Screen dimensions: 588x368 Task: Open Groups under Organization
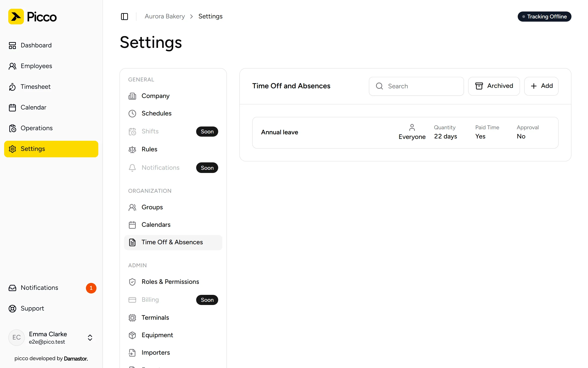click(173, 207)
